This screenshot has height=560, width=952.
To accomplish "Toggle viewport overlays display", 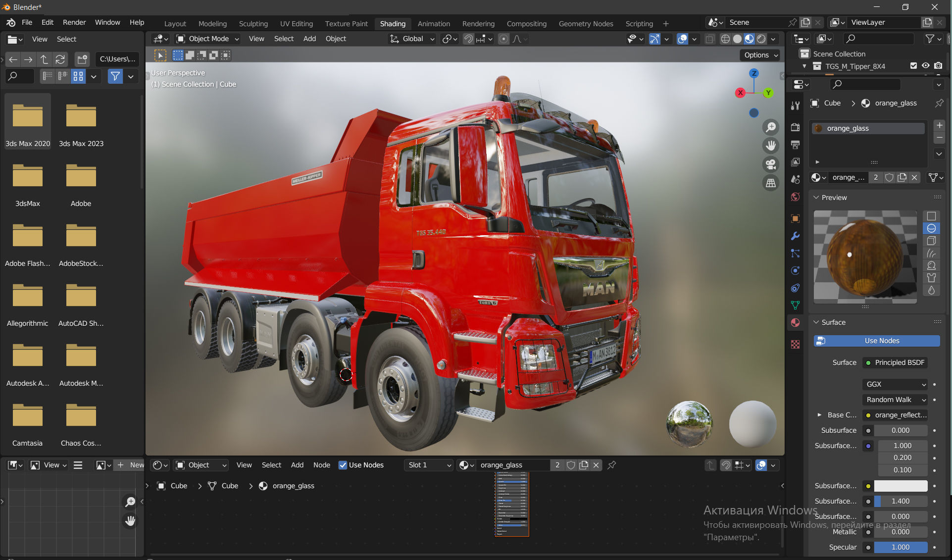I will [682, 39].
